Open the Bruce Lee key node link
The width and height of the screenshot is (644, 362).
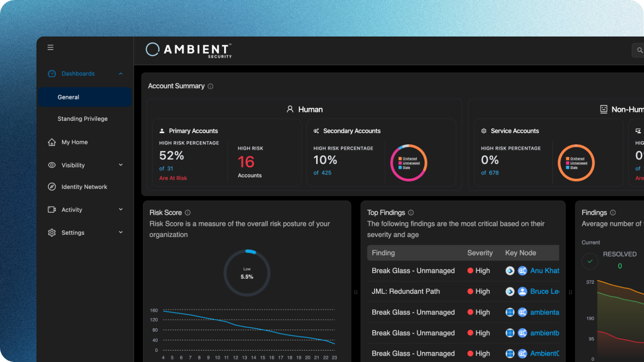tap(545, 292)
